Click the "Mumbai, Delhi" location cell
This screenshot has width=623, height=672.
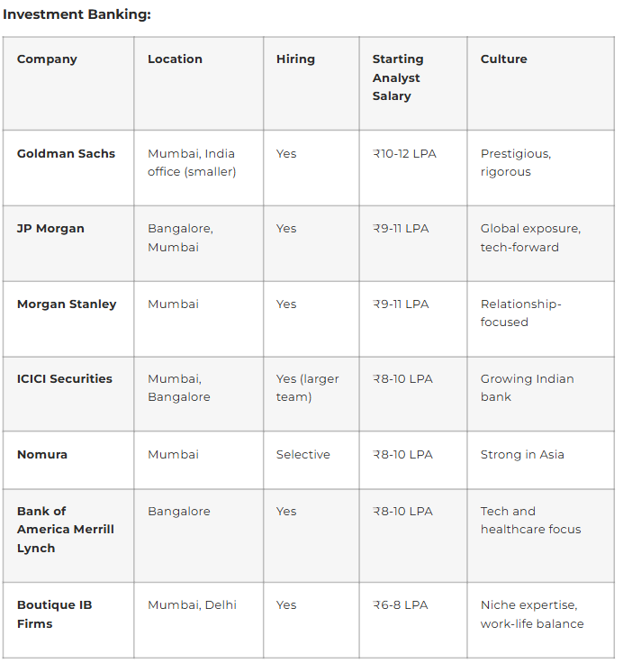(x=192, y=605)
